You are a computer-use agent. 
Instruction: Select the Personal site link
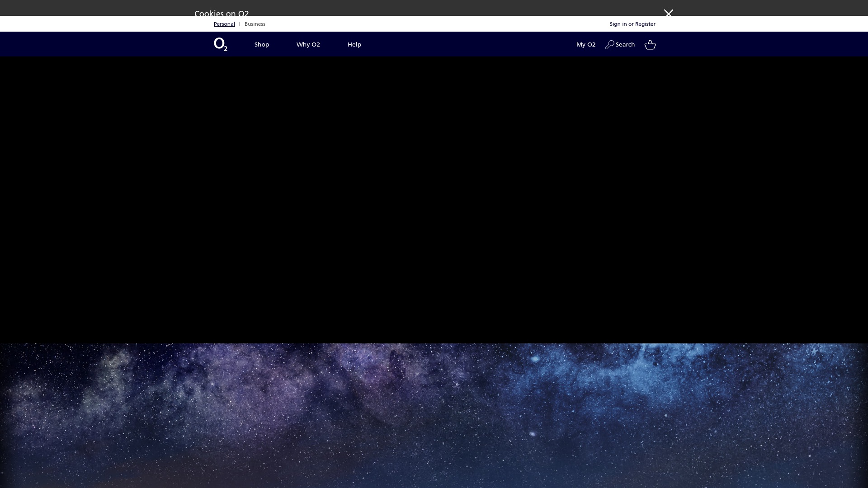(224, 24)
